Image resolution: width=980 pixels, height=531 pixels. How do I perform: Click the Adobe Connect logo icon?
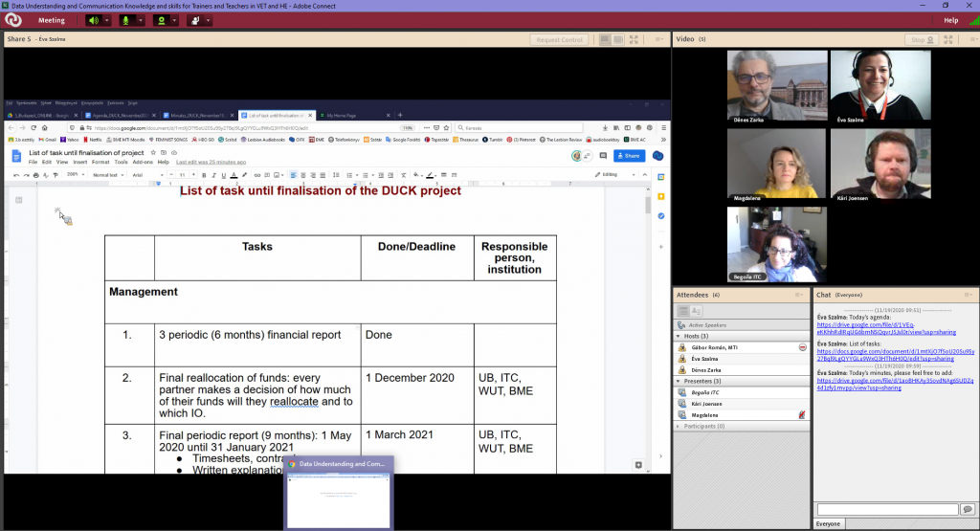[x=13, y=20]
